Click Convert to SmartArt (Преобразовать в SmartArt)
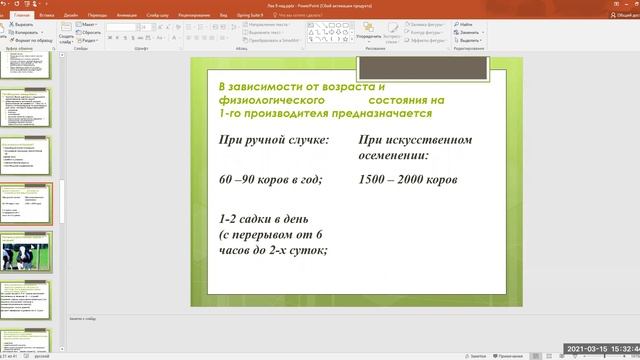This screenshot has width=640, height=360. 271,40
